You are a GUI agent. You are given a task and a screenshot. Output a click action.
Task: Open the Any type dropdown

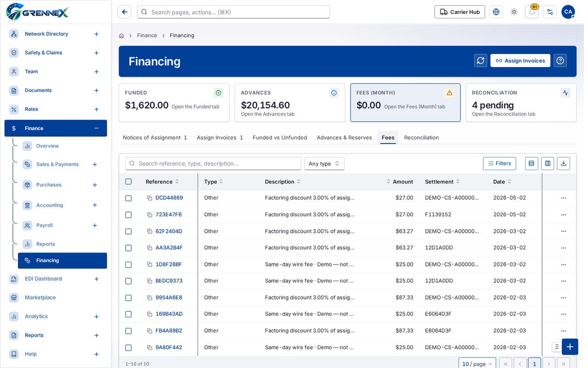click(324, 163)
